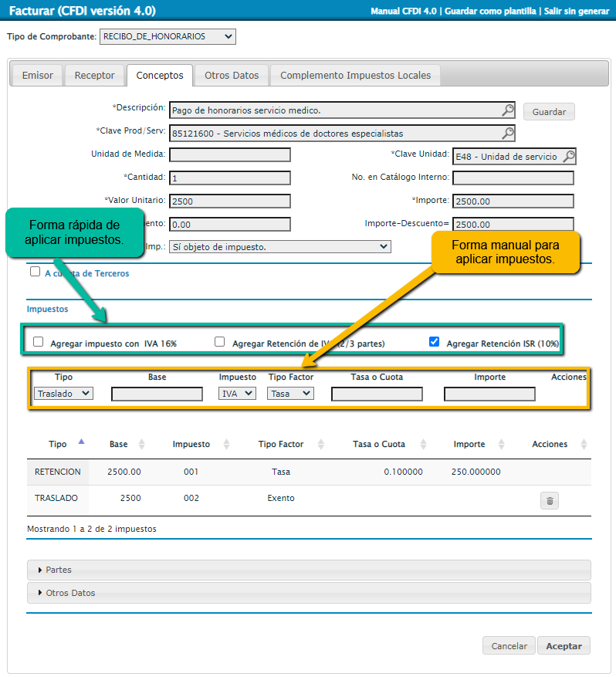The image size is (616, 677).
Task: Click the Exento tipo factor cell
Action: 280,498
